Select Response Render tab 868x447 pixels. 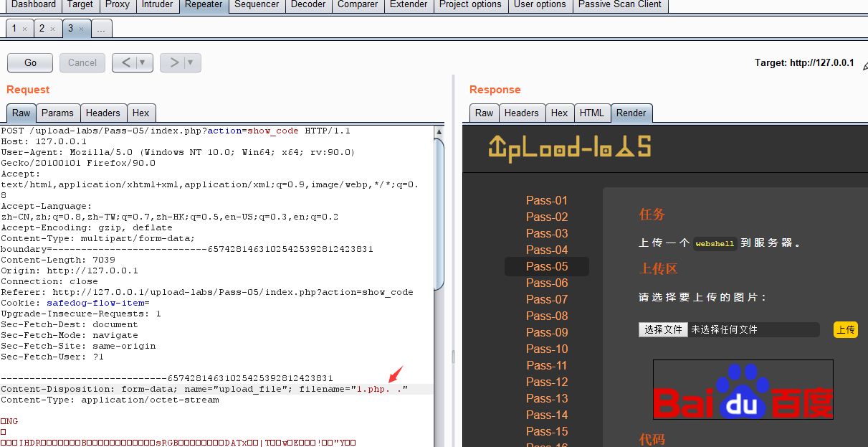click(x=631, y=113)
